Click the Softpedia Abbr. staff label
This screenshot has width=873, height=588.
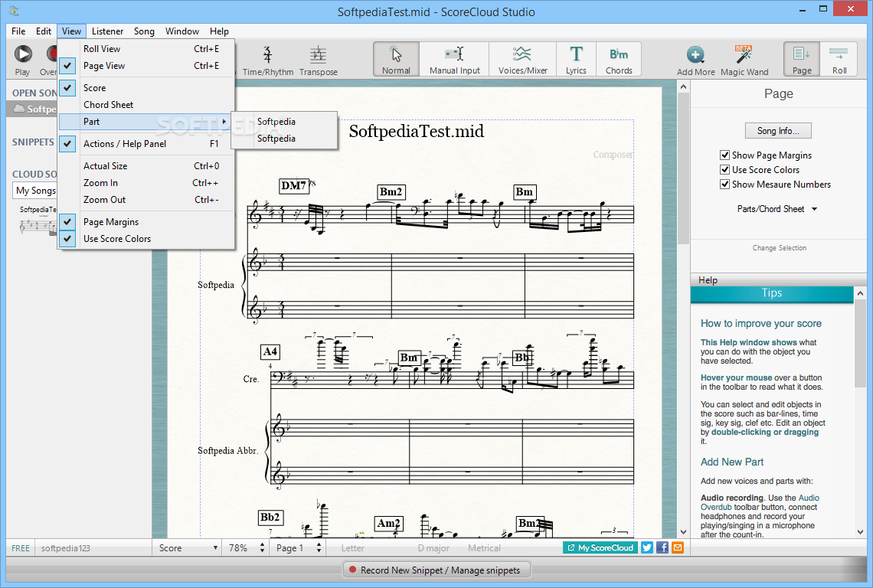(228, 450)
